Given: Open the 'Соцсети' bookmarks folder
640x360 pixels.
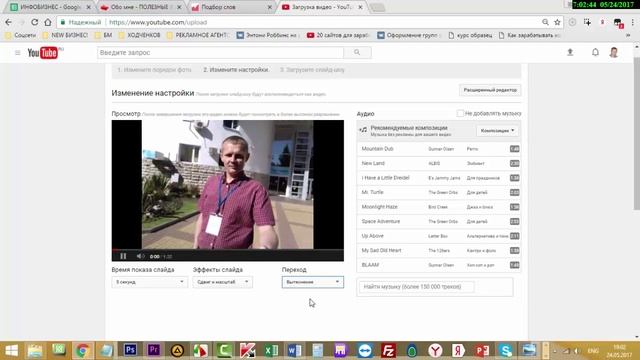Looking at the screenshot, I should (x=20, y=36).
